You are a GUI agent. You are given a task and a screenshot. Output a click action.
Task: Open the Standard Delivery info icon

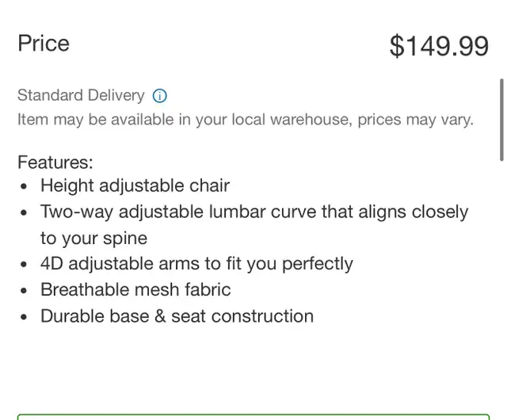[160, 96]
